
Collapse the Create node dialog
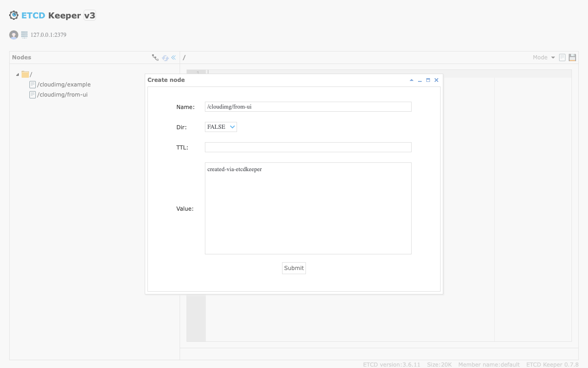[412, 80]
